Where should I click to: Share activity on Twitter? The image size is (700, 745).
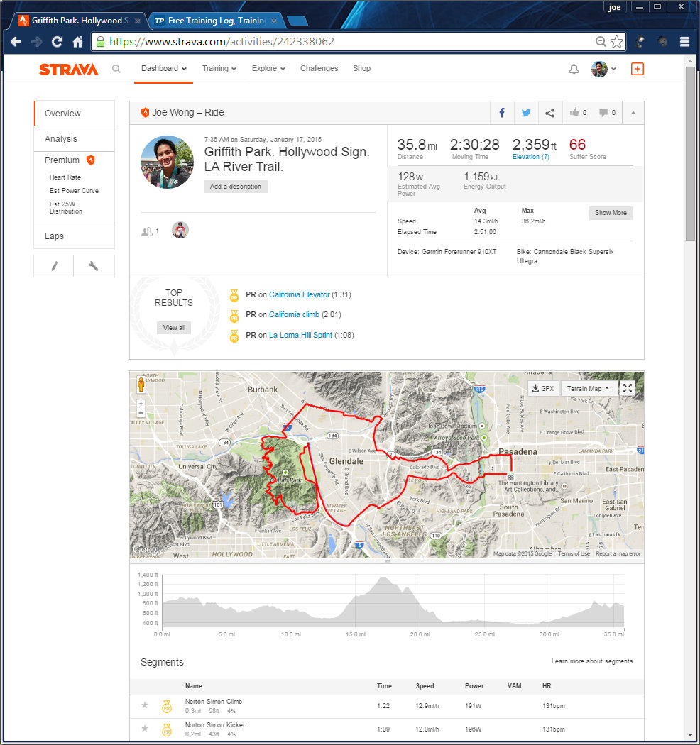click(x=526, y=113)
